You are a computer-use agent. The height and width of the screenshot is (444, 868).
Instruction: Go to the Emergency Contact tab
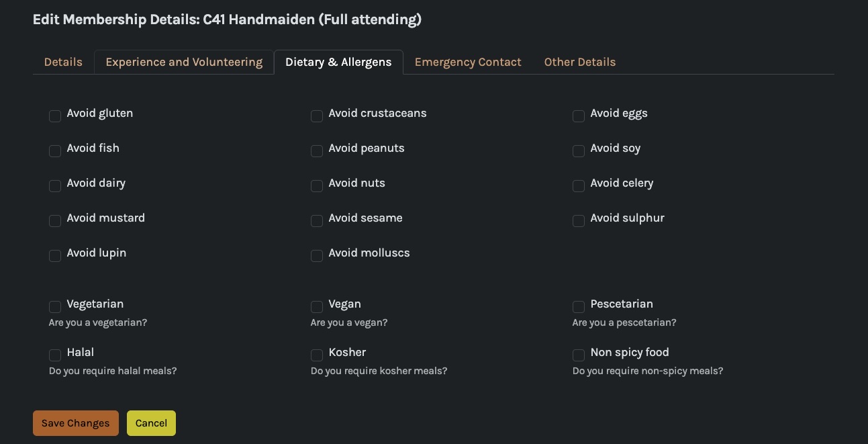(x=468, y=62)
